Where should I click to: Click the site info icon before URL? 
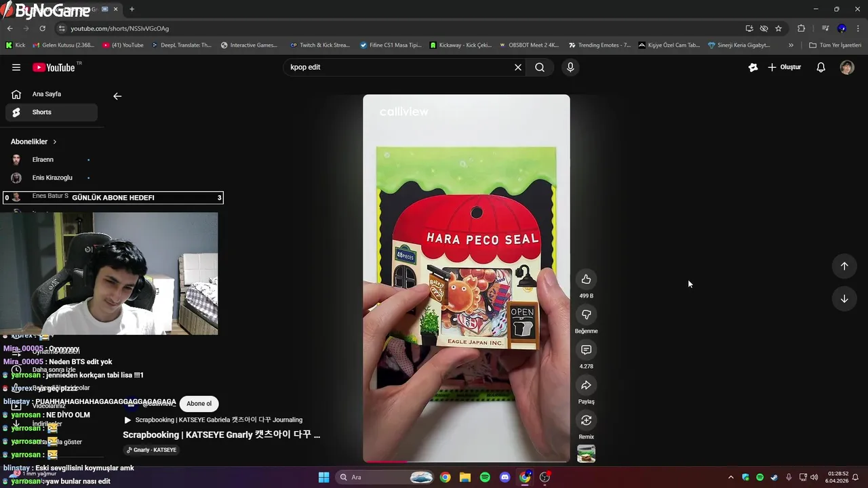point(62,28)
